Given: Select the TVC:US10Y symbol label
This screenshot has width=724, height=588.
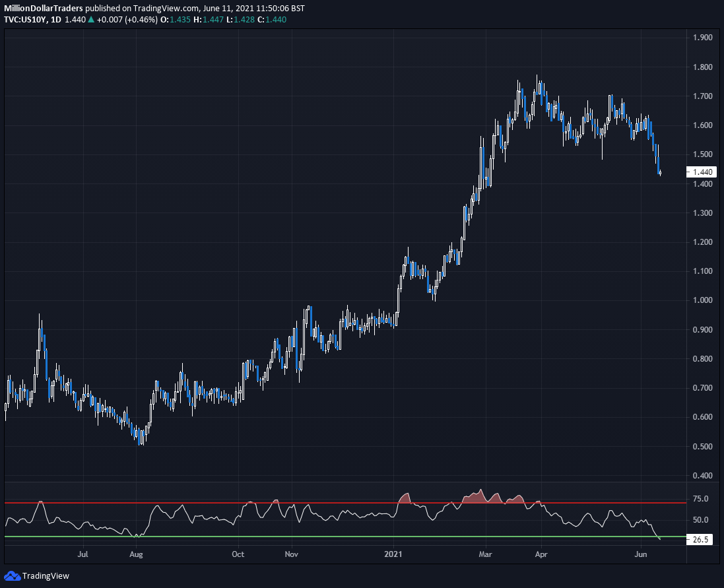Looking at the screenshot, I should tap(26, 20).
